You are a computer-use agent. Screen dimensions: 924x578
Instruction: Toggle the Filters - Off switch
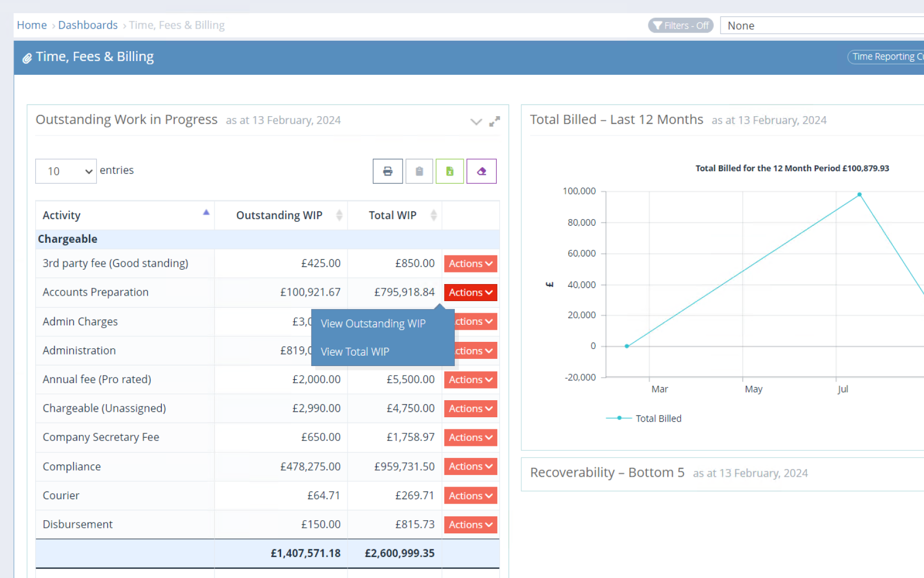680,26
